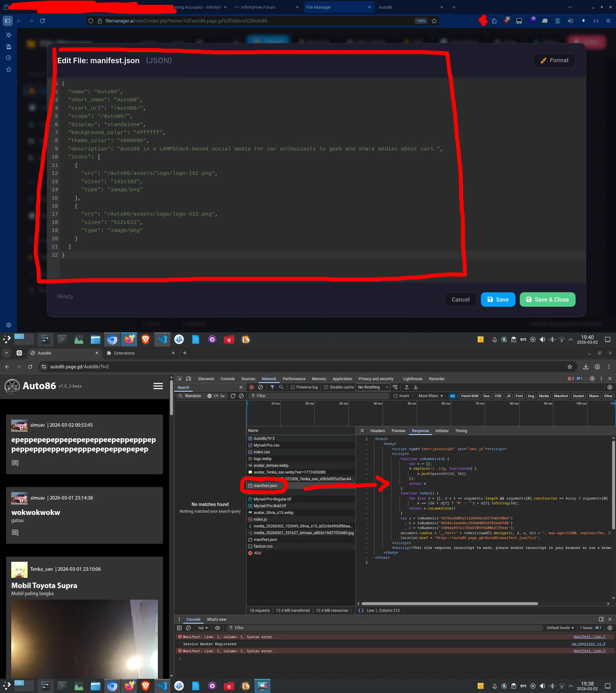Open the Default levels dropdown
Screen dimensions: 616x693
coord(560,628)
